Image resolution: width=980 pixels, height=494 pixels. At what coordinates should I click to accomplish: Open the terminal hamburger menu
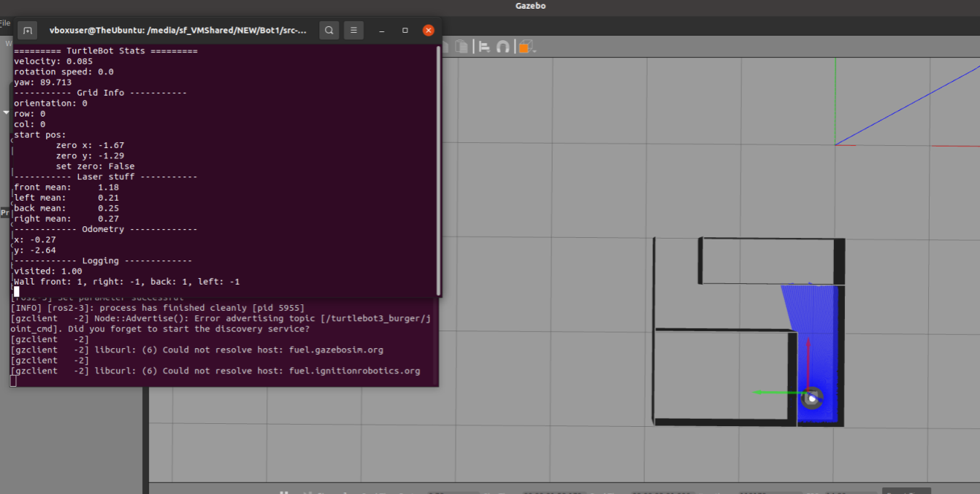click(x=353, y=31)
